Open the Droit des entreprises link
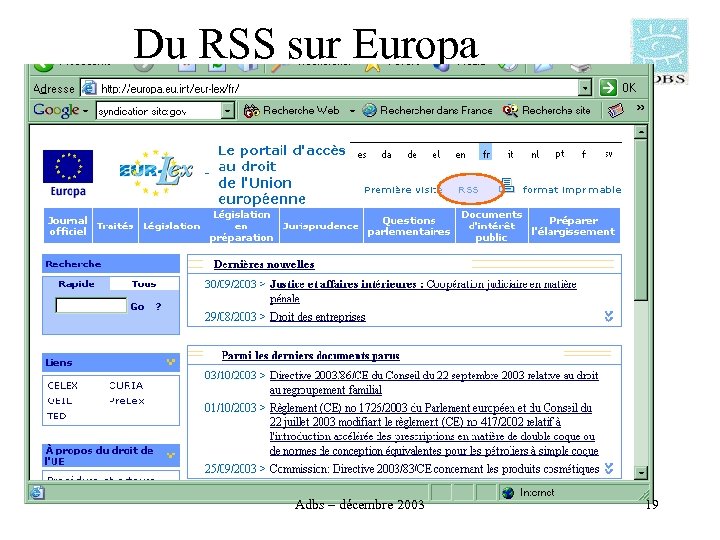720x540 pixels. [x=317, y=317]
